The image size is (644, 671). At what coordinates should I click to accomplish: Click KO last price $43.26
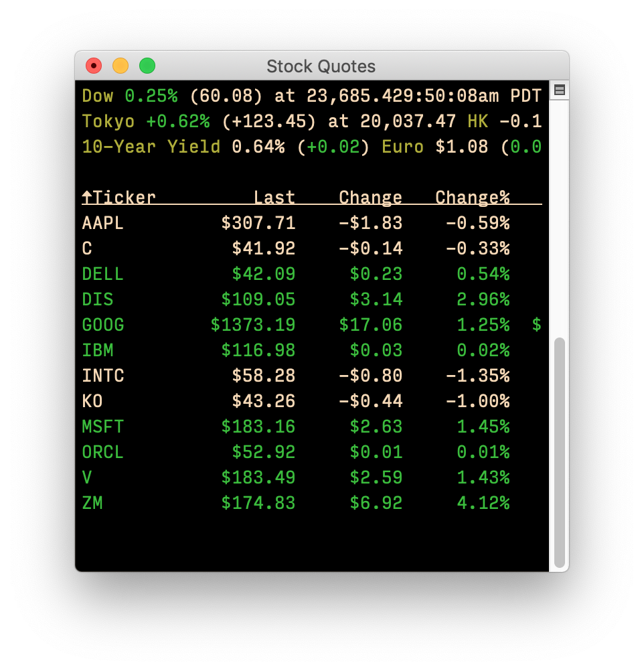(x=264, y=401)
